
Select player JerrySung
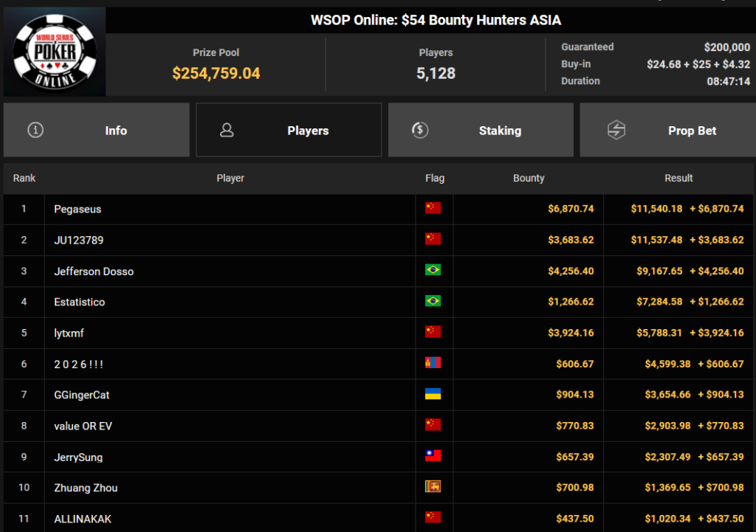pos(78,457)
